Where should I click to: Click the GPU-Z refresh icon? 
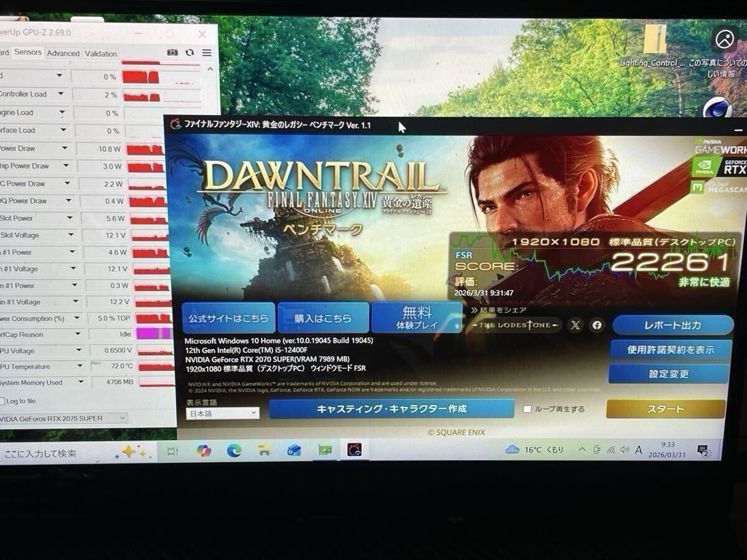[x=189, y=53]
